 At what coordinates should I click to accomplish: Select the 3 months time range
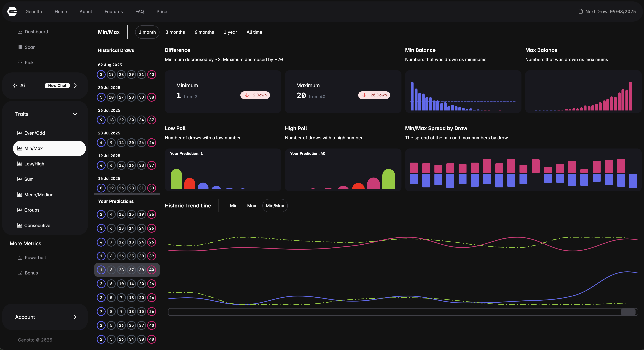(x=175, y=32)
